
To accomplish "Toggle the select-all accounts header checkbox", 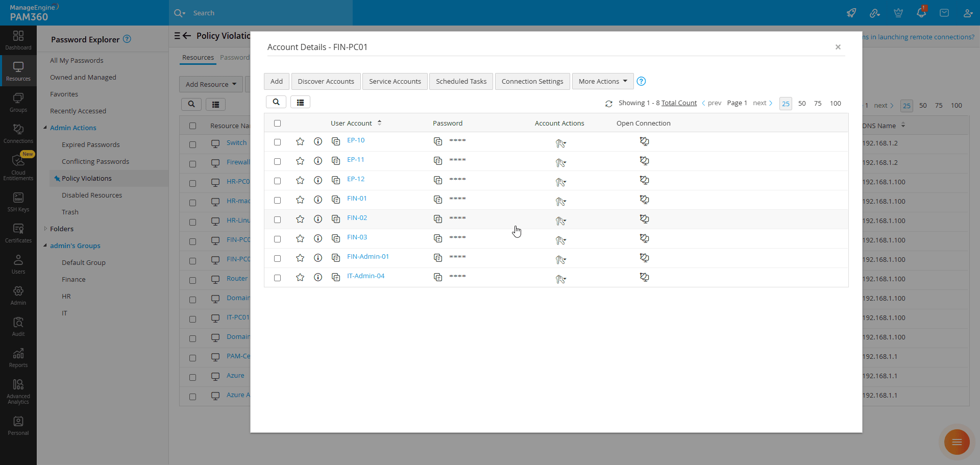I will (x=277, y=123).
